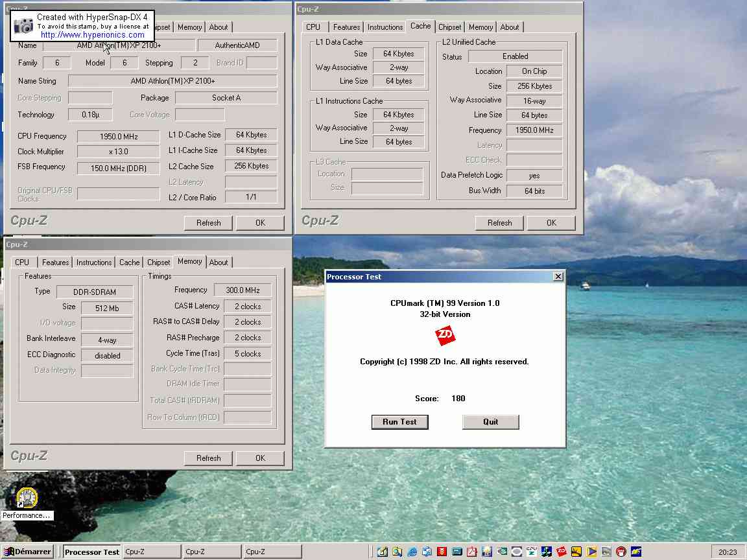
Task: Open the Instructions tab in the Memory window
Action: click(94, 262)
